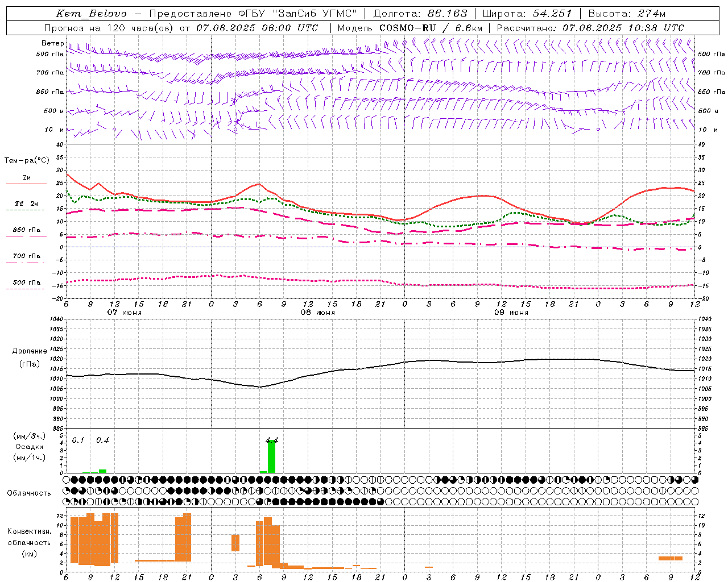Click the Рассчитано: 07.06.2025 10:38 UTC timestamp
Image resolution: width=728 pixels, height=582 pixels.
[x=590, y=28]
